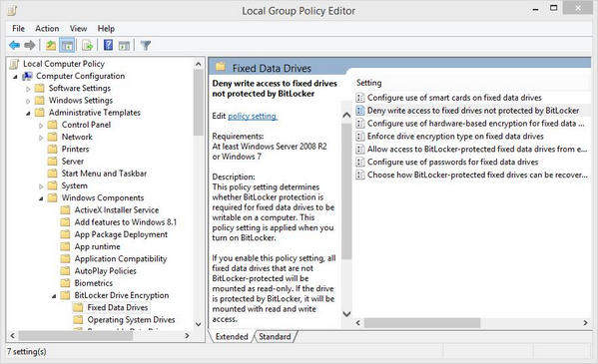The height and width of the screenshot is (364, 598).
Task: Open the File menu
Action: coord(18,29)
